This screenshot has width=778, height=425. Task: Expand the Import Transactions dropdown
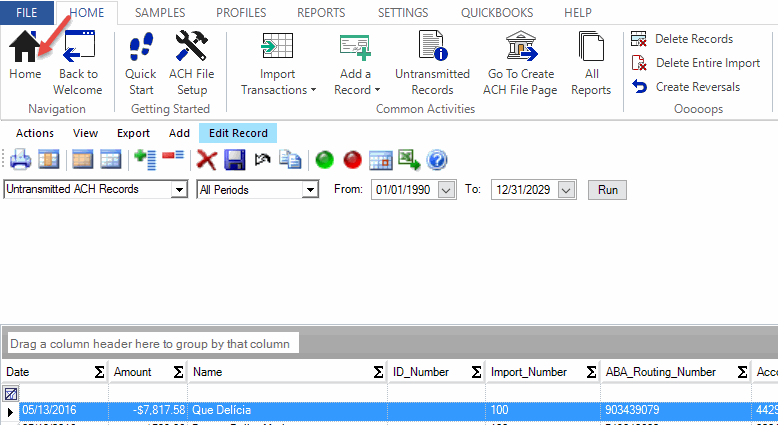pos(277,89)
